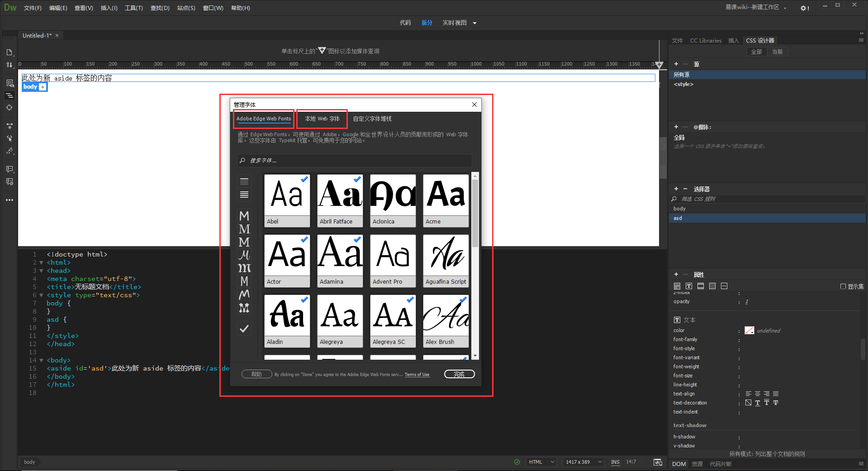Click the body plus button in live view
The width and height of the screenshot is (868, 471).
pyautogui.click(x=43, y=87)
